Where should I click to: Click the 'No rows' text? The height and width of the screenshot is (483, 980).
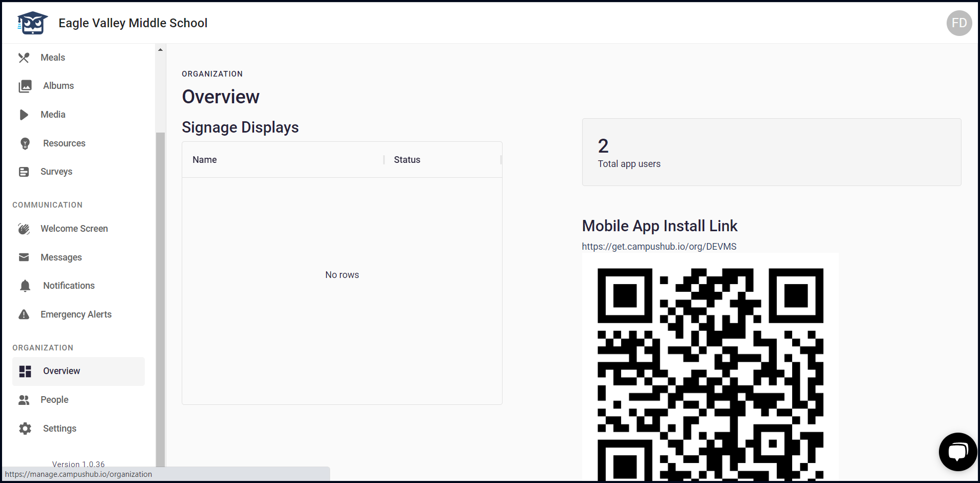342,275
